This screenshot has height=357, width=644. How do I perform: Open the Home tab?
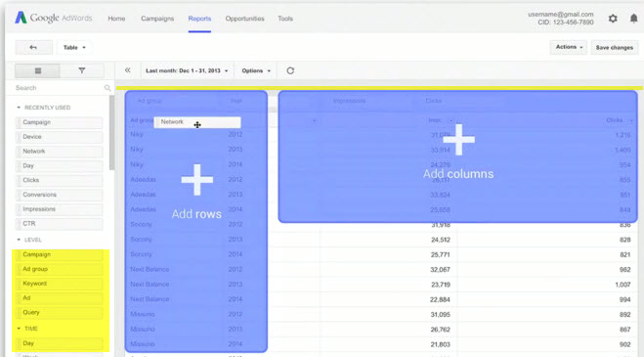click(116, 19)
